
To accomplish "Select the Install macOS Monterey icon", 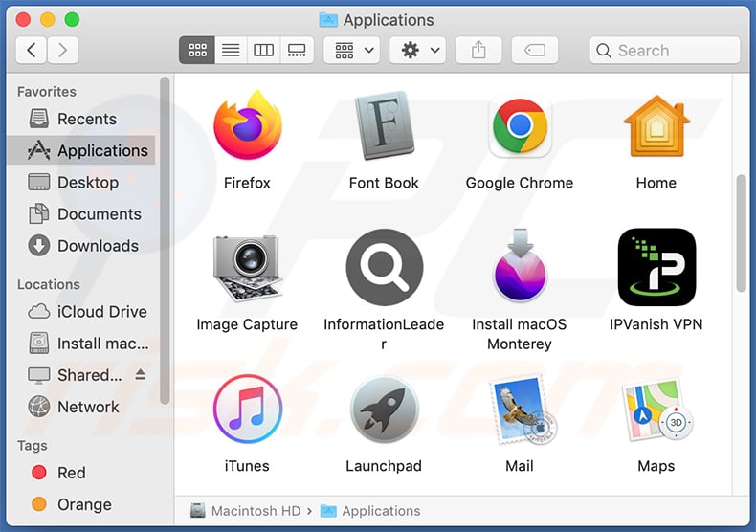I will [520, 265].
